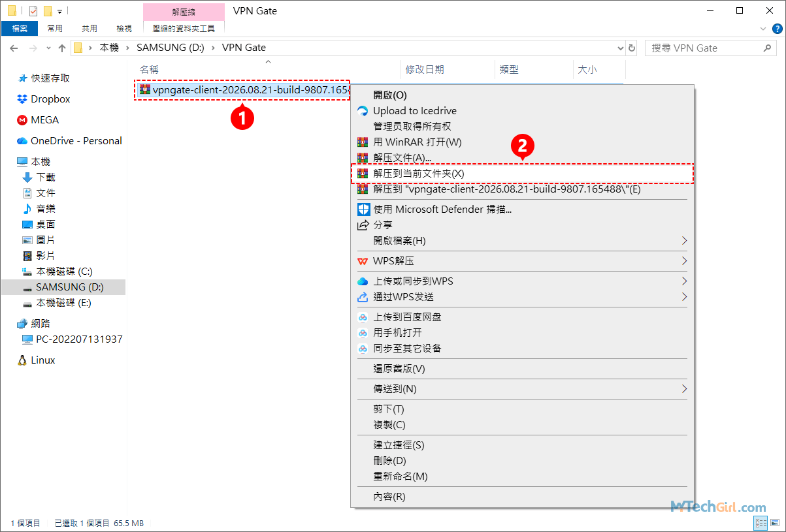786x532 pixels.
Task: Click the Icedrive icon in context menu
Action: click(363, 111)
